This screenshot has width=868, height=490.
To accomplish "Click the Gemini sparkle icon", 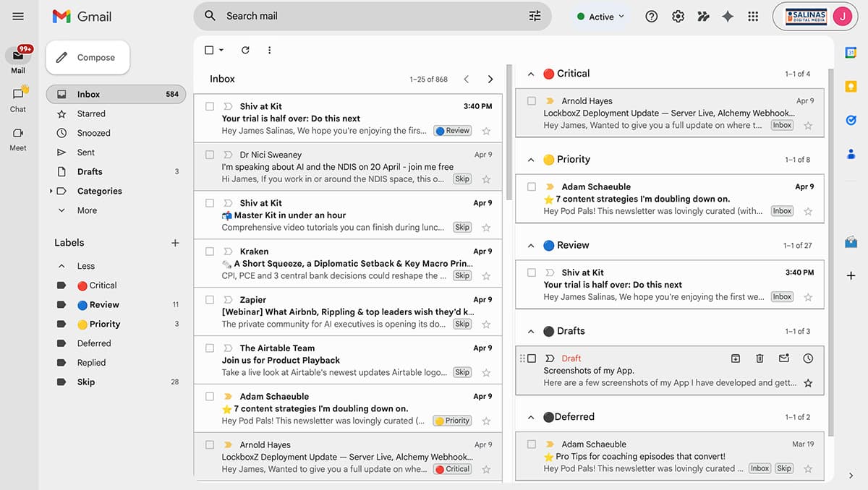I will (x=728, y=17).
